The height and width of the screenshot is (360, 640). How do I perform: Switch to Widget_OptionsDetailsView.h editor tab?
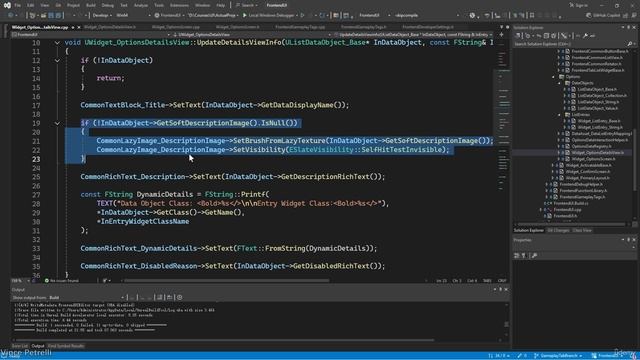[x=109, y=27]
